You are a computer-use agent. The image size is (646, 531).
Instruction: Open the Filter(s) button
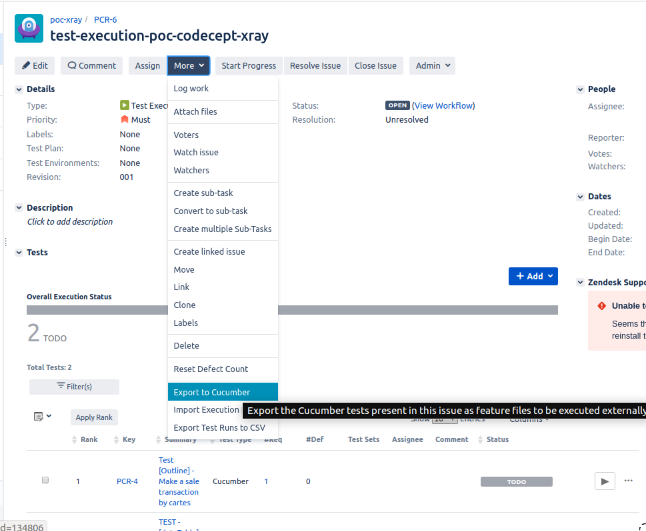coord(74,386)
